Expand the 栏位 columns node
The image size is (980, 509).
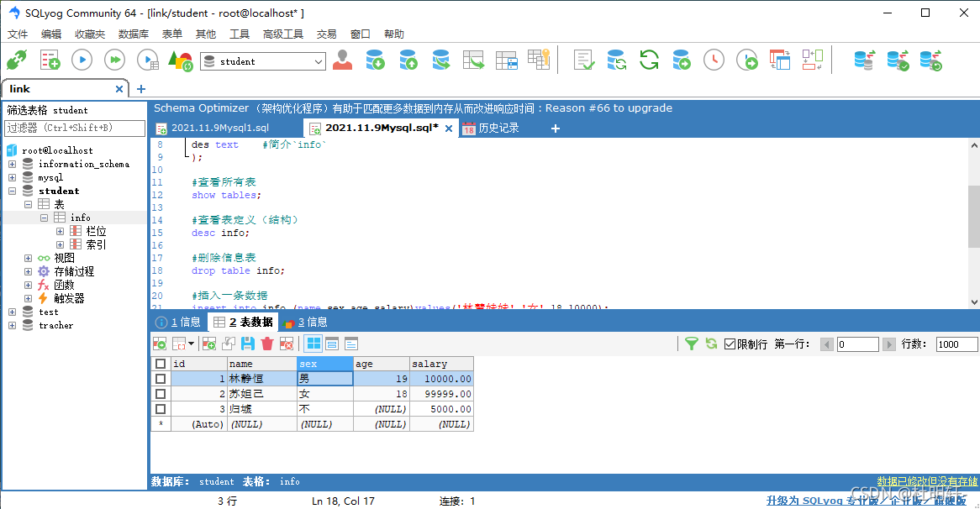click(60, 231)
